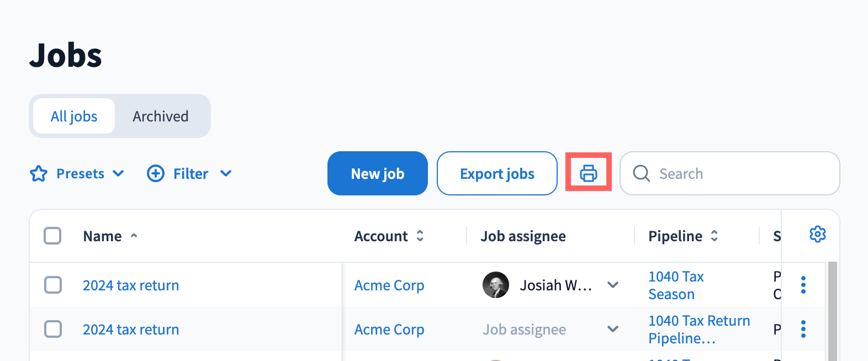The width and height of the screenshot is (868, 361).
Task: Check the first 2024 tax return row
Action: [x=52, y=285]
